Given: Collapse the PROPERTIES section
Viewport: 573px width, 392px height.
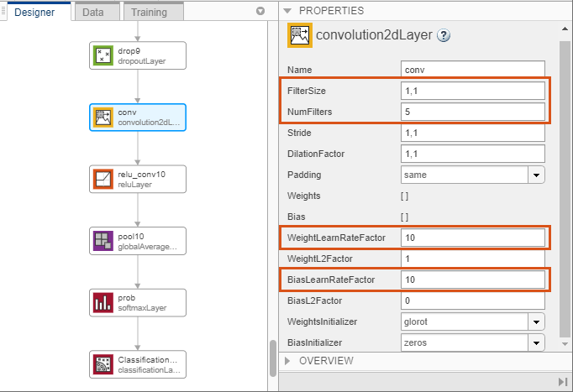Looking at the screenshot, I should pos(287,11).
